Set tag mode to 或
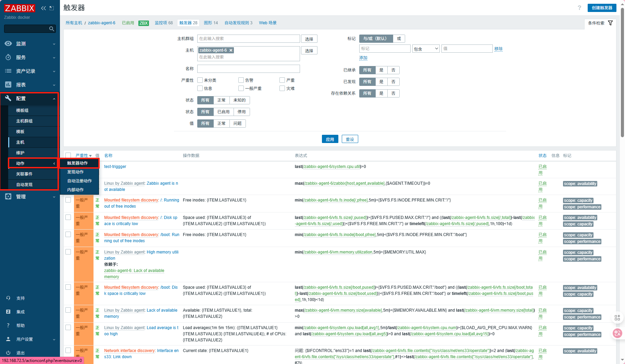 tap(399, 39)
